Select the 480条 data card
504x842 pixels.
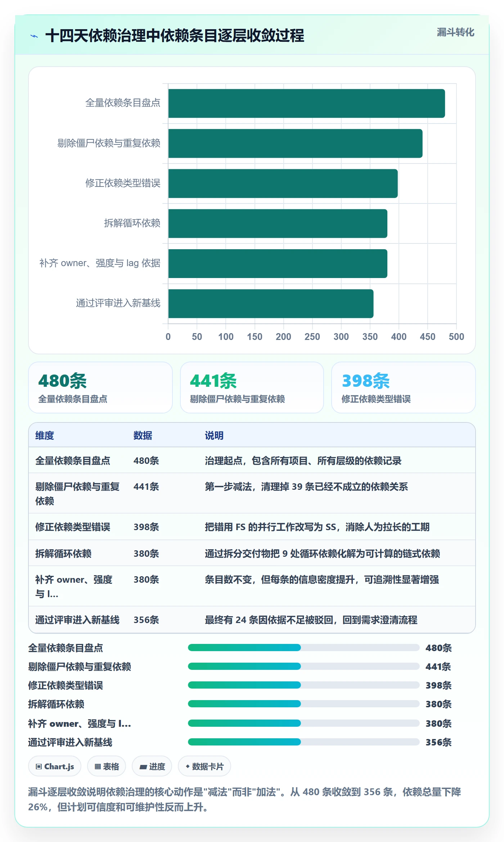(100, 388)
